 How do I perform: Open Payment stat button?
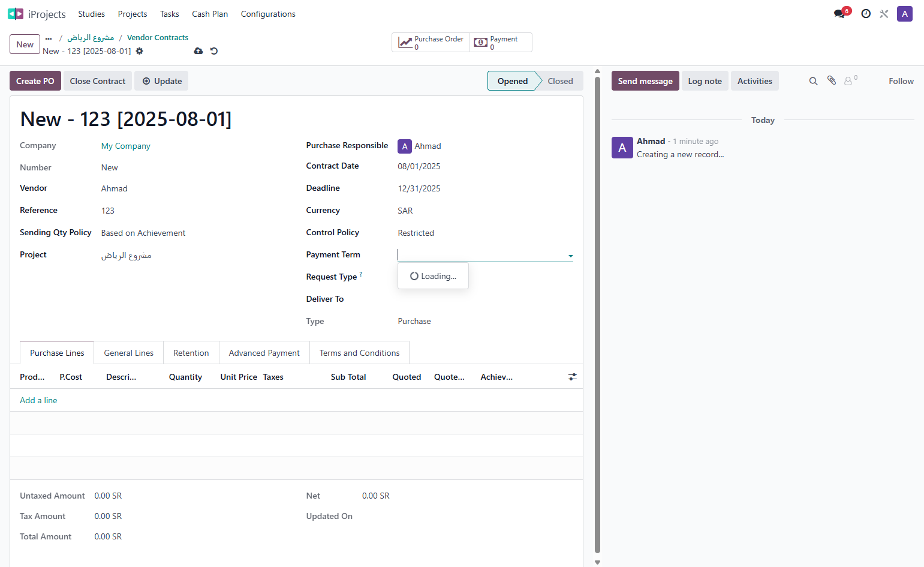pos(501,43)
